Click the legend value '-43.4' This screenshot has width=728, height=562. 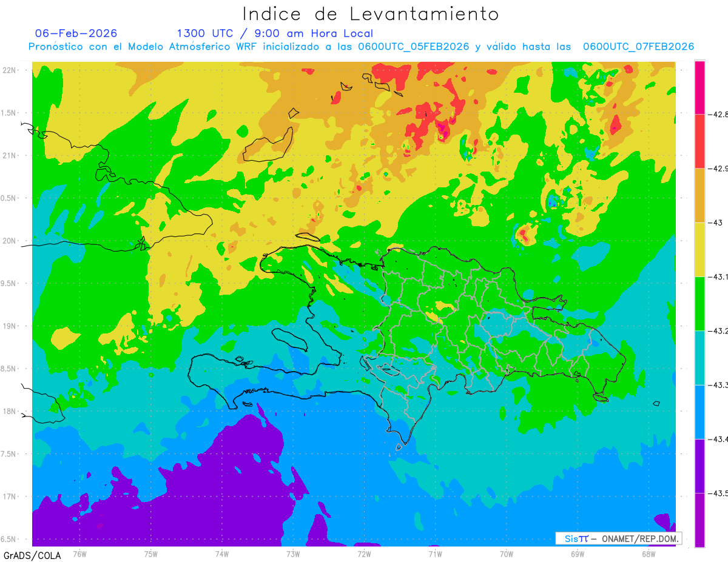717,439
